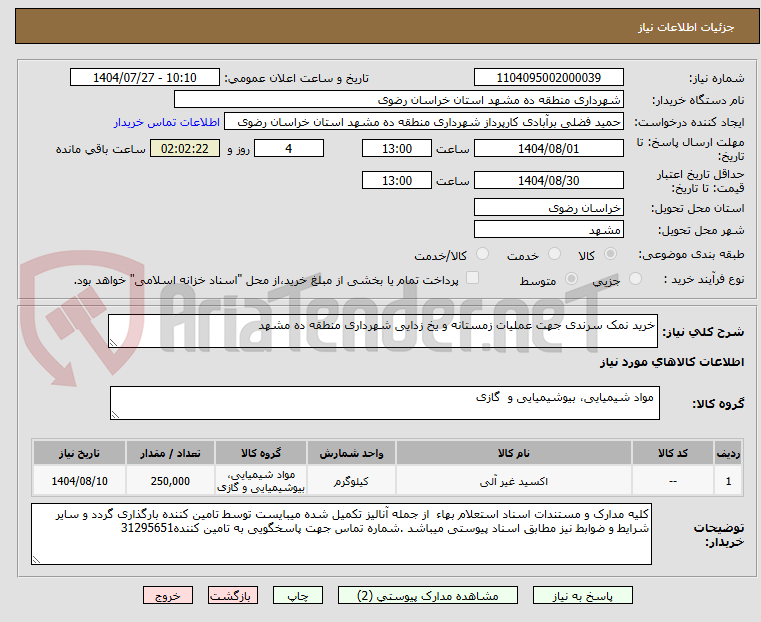Click the گروه کالا table column header
761x622 pixels.
coord(261,453)
